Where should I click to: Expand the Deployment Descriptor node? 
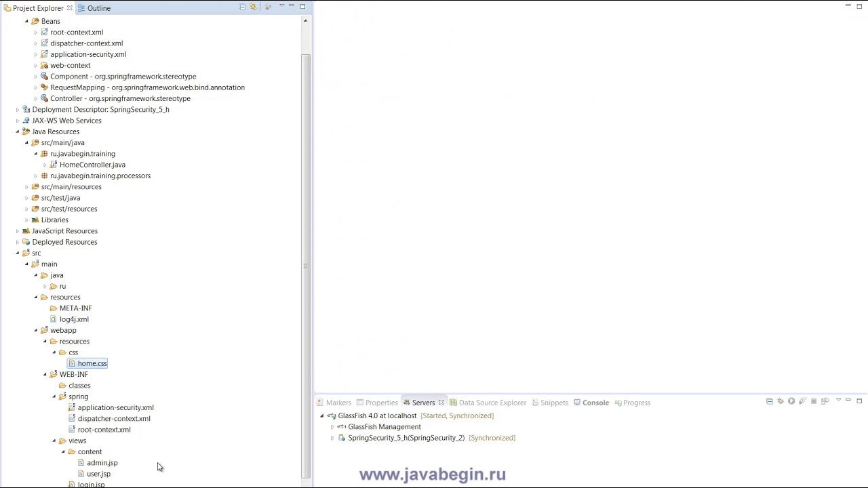[x=18, y=110]
